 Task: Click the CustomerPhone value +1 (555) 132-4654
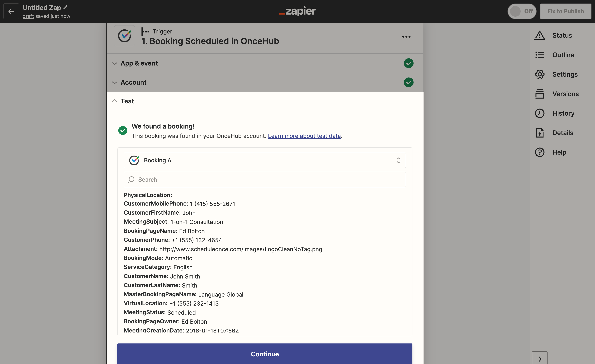[x=197, y=240]
